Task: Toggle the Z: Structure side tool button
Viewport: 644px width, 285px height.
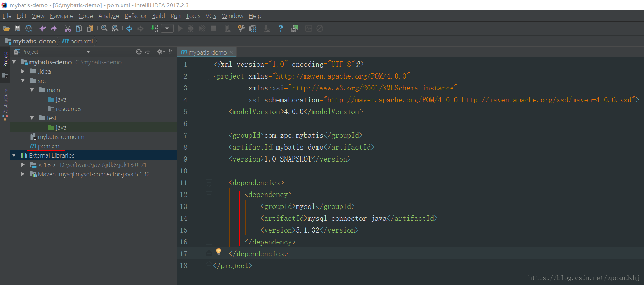Action: tap(5, 104)
